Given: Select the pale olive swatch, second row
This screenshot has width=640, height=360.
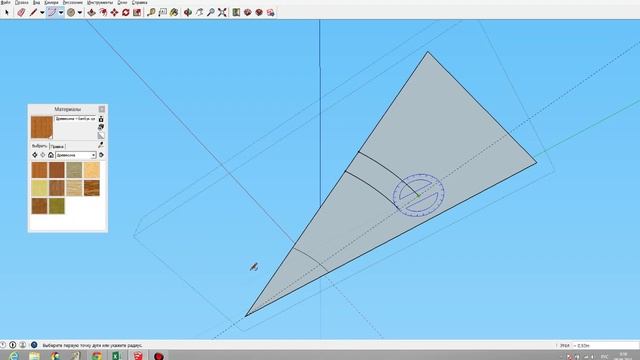Looking at the screenshot, I should [x=40, y=188].
